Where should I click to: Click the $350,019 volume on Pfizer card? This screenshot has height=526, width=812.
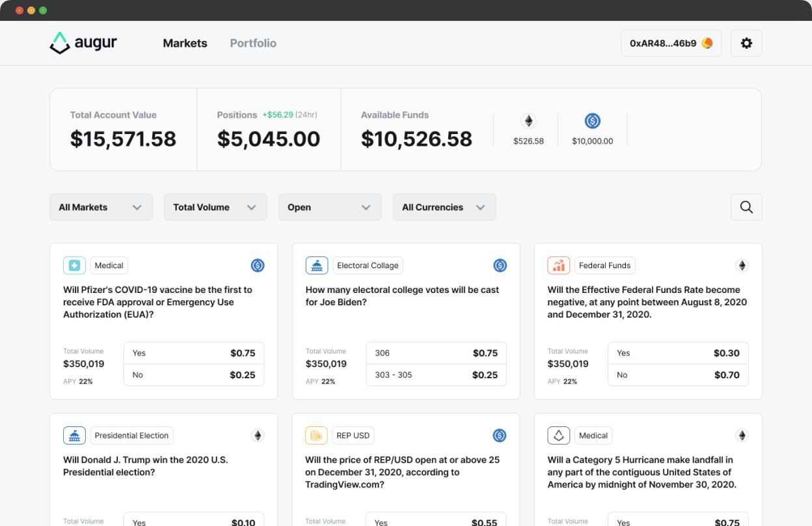pyautogui.click(x=83, y=364)
